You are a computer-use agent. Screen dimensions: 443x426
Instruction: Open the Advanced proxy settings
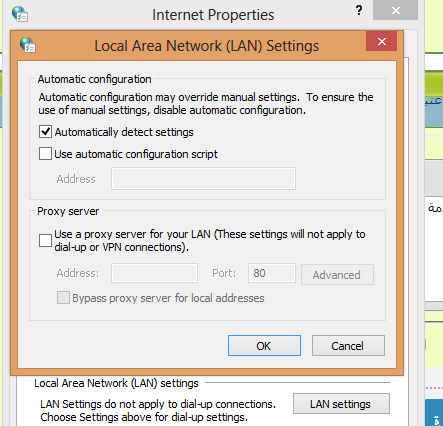[337, 275]
